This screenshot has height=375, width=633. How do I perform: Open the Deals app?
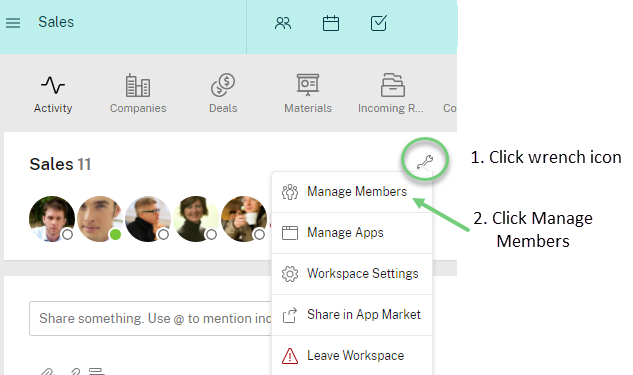tap(223, 94)
